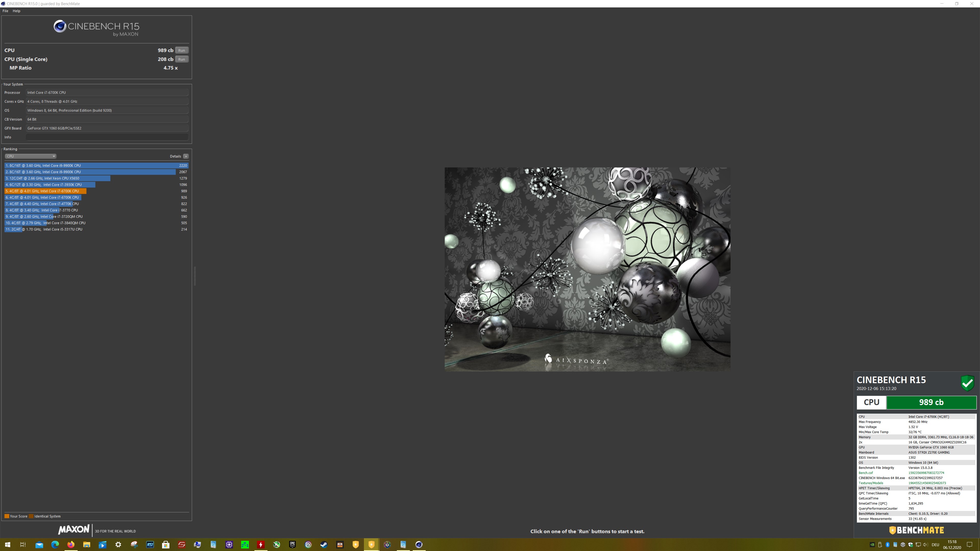Select ranking entry 2 i9-9900K score 2067
The height and width of the screenshot is (551, 980).
click(96, 172)
